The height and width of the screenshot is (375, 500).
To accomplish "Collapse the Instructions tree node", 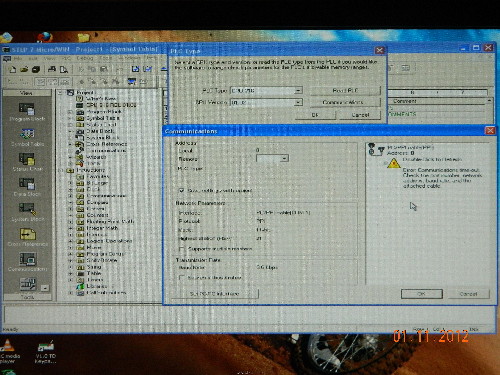I will (x=61, y=170).
